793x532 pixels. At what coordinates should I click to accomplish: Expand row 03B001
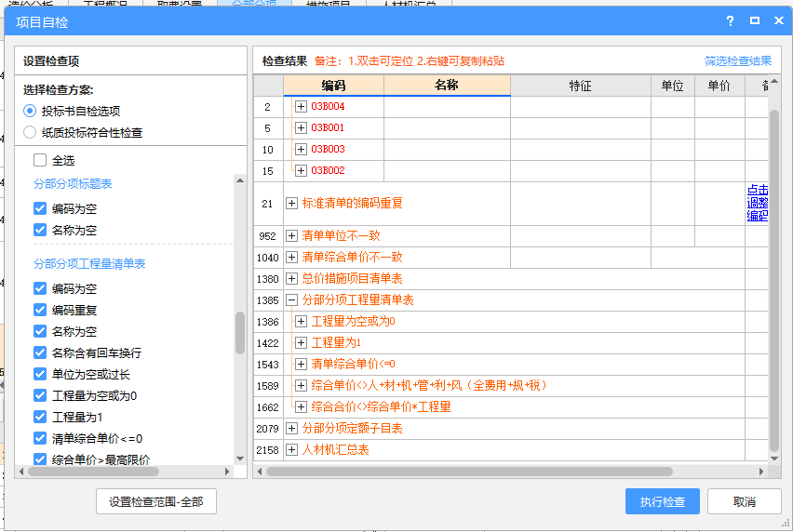pos(301,127)
